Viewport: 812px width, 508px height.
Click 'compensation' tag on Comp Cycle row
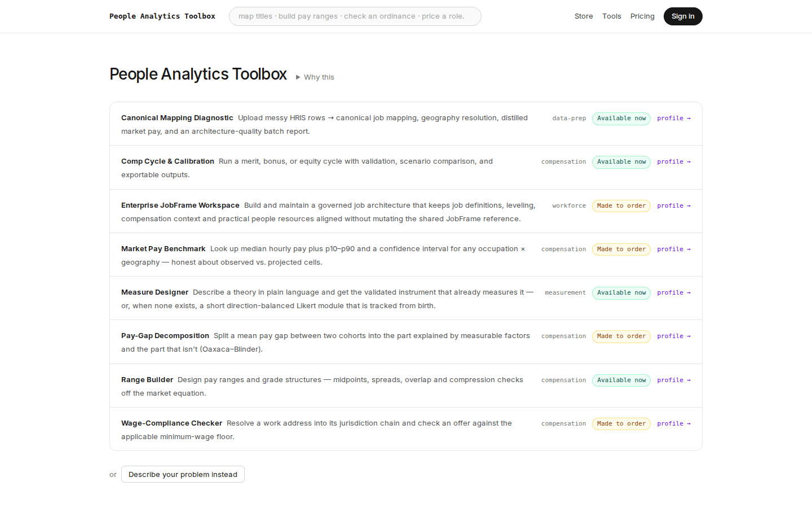[x=564, y=162]
